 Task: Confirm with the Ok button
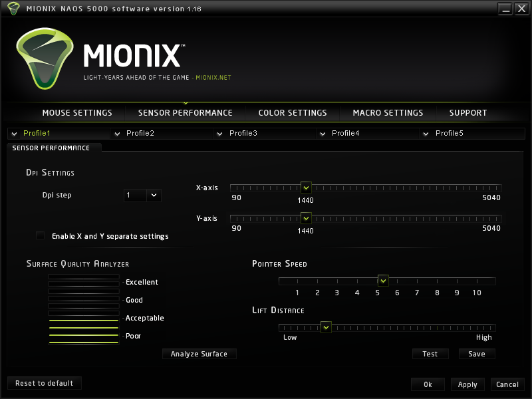[428, 384]
